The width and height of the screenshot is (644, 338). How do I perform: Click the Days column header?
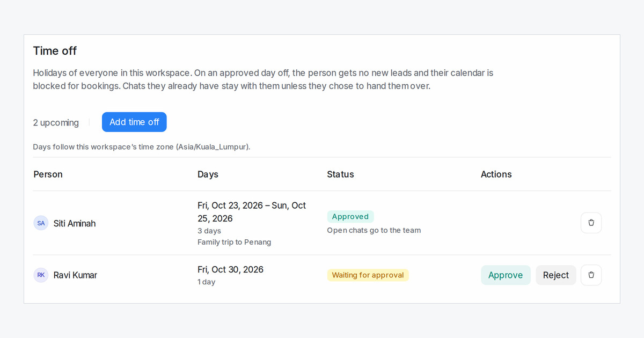click(208, 174)
